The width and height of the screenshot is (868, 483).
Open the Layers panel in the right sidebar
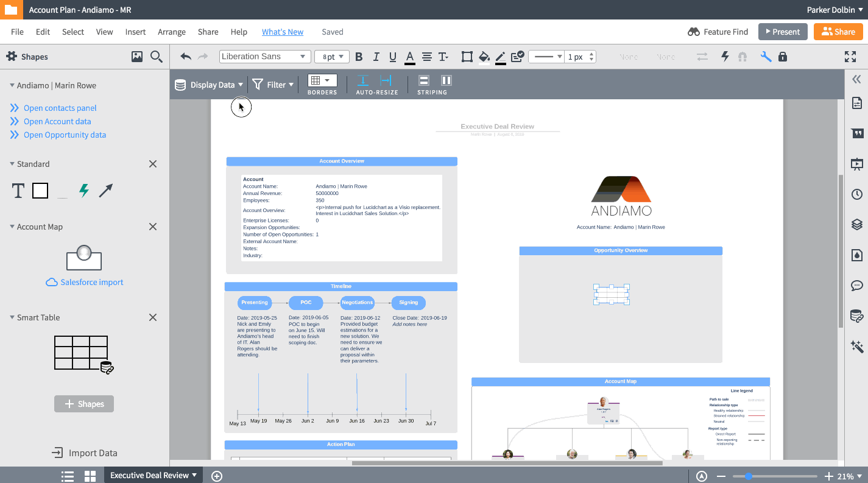[x=856, y=224]
